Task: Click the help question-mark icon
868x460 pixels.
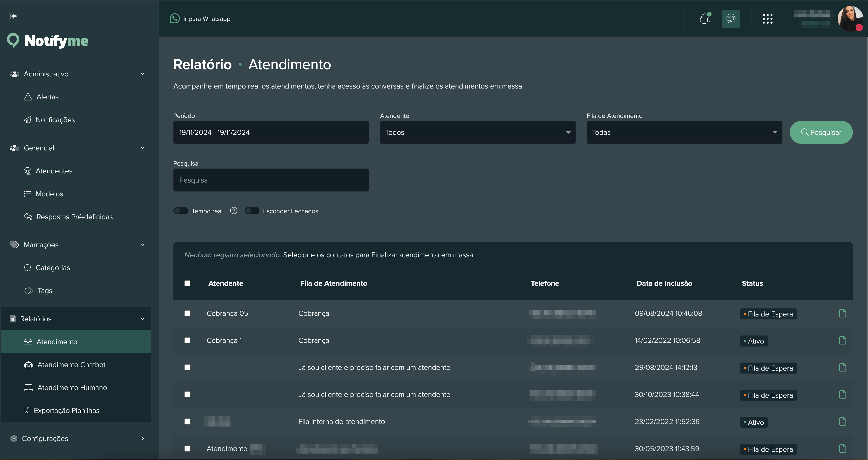Action: 234,211
